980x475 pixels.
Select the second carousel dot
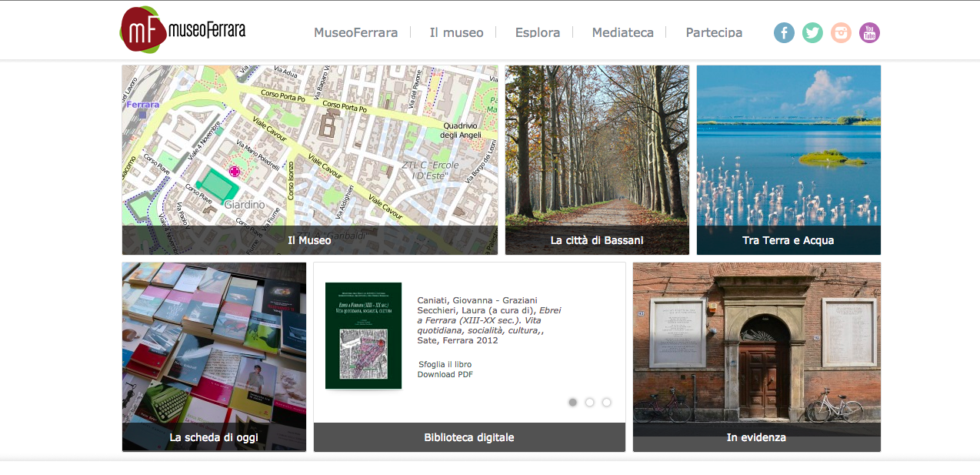(589, 402)
